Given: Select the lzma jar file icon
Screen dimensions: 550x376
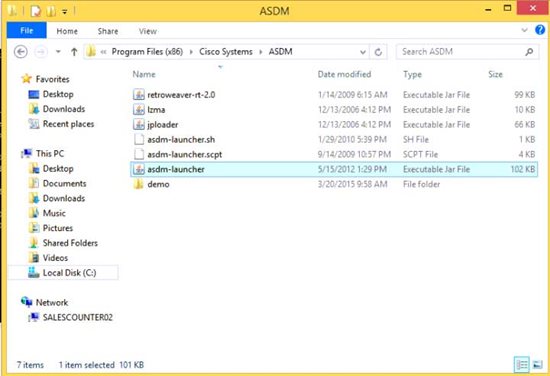Looking at the screenshot, I should click(139, 110).
